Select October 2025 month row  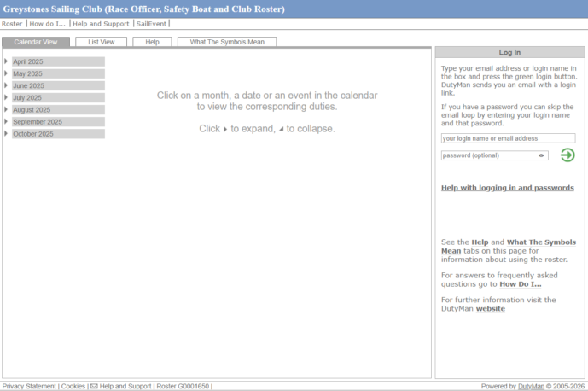coord(33,133)
